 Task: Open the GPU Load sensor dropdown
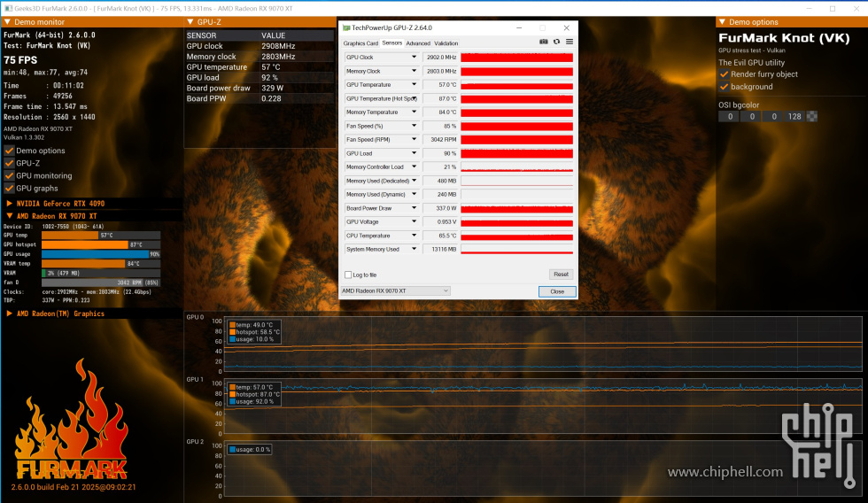click(x=414, y=153)
